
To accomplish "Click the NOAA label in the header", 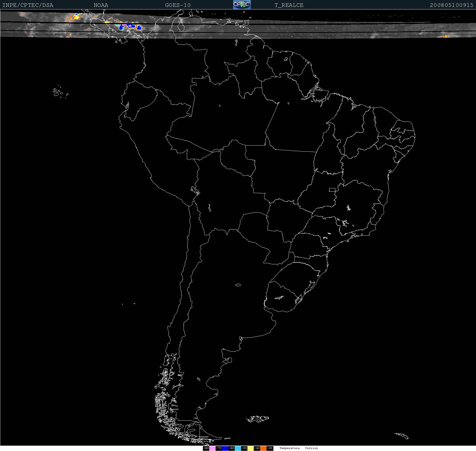I will pos(101,5).
